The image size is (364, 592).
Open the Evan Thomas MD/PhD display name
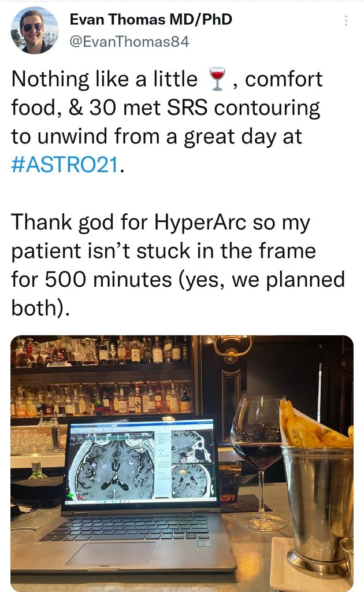(x=151, y=19)
